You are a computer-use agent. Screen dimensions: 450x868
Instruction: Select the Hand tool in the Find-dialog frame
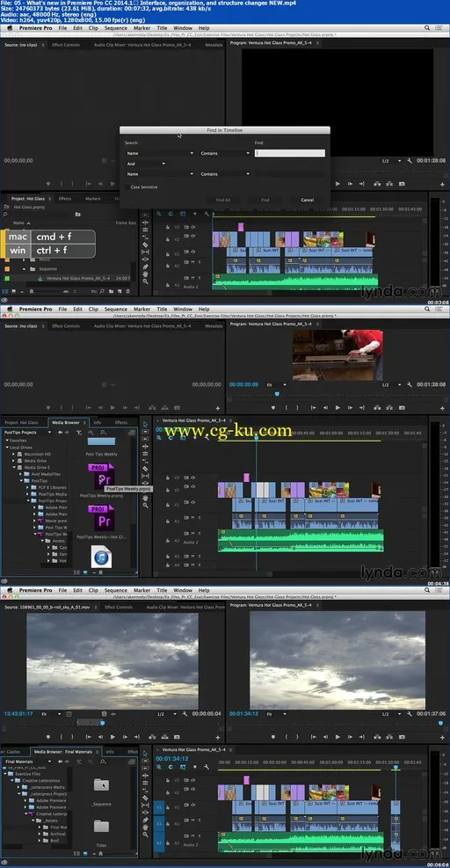coord(146,274)
